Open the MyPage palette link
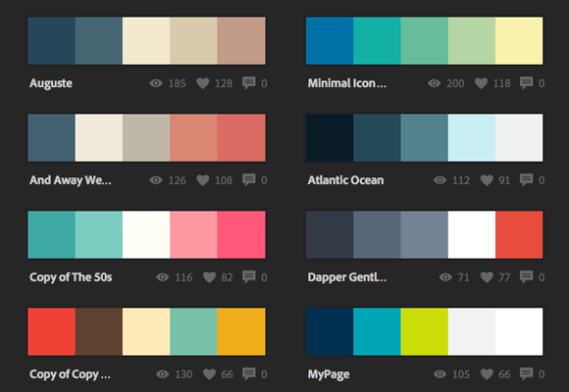 (x=329, y=374)
